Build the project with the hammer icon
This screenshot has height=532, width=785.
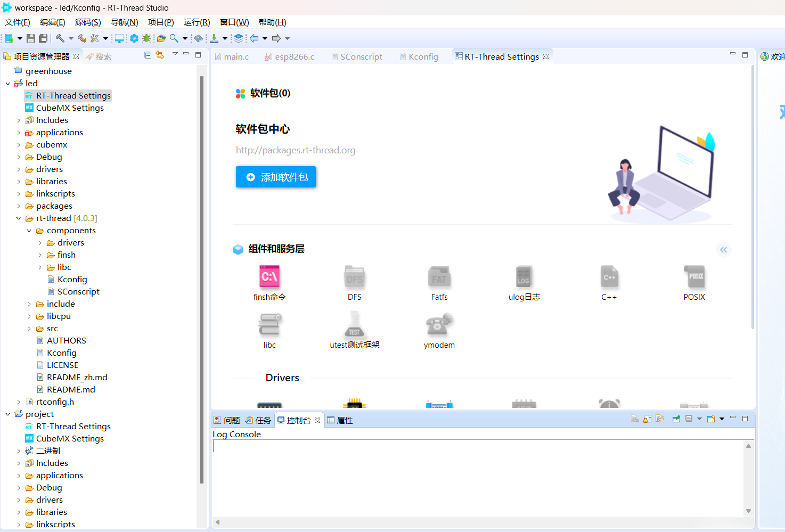click(60, 38)
